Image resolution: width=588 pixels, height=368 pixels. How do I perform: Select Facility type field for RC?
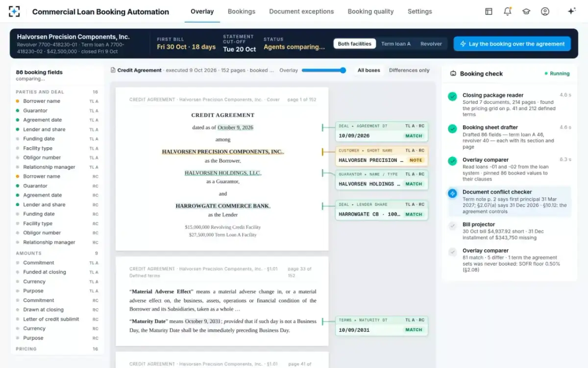[57, 223]
